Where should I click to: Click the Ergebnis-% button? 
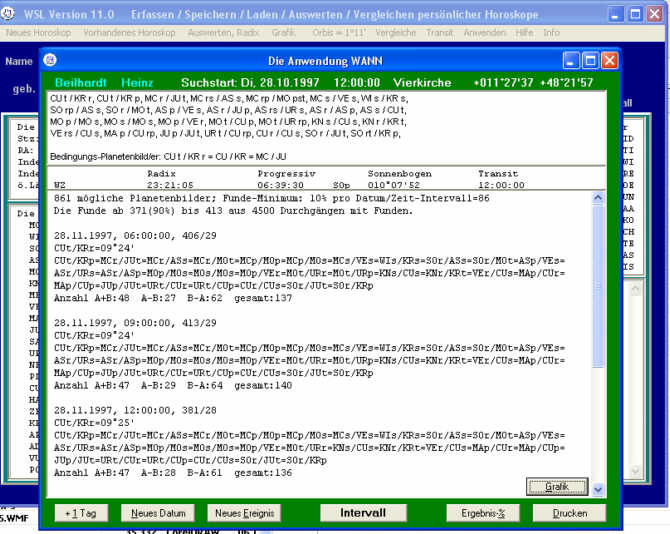(483, 513)
